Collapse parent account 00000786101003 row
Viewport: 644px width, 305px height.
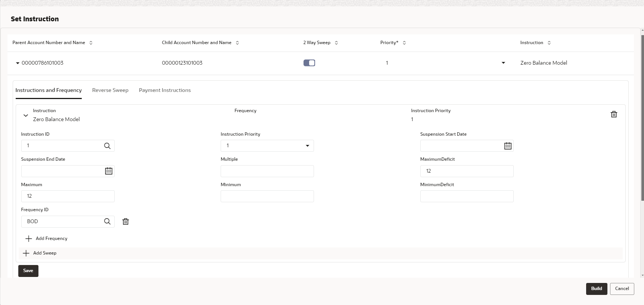(18, 63)
